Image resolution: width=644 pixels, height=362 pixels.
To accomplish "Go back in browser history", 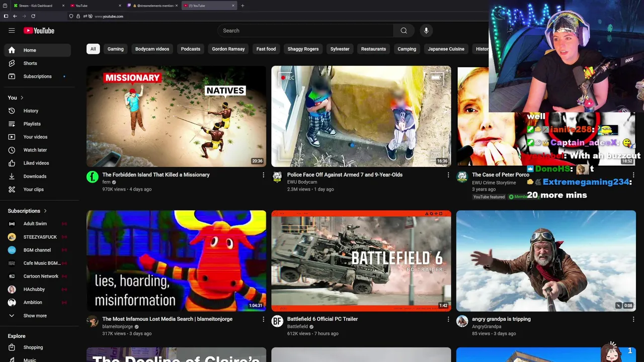I will click(x=15, y=16).
